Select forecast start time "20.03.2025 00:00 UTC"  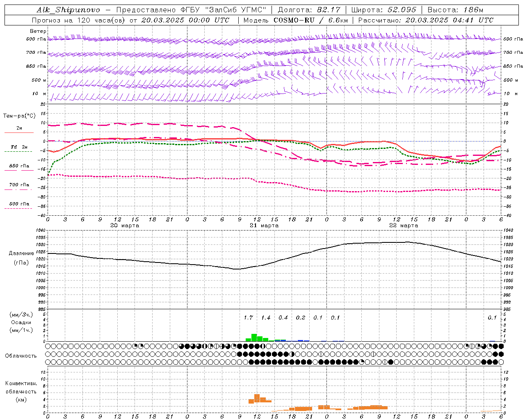185,20
